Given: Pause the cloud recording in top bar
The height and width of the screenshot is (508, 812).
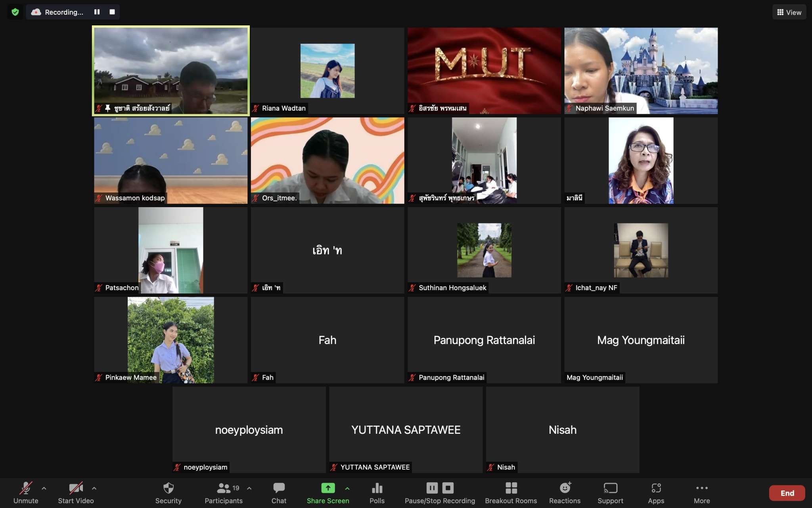Looking at the screenshot, I should click(x=97, y=12).
